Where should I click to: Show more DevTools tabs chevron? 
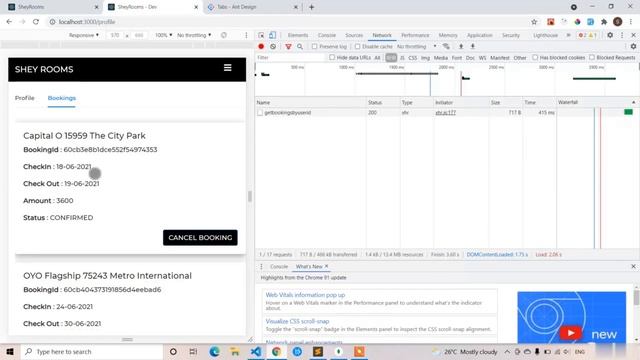point(568,35)
